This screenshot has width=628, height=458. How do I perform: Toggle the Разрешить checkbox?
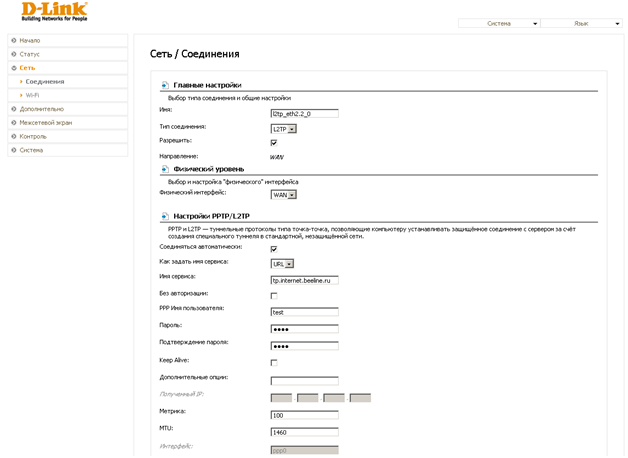tap(274, 143)
